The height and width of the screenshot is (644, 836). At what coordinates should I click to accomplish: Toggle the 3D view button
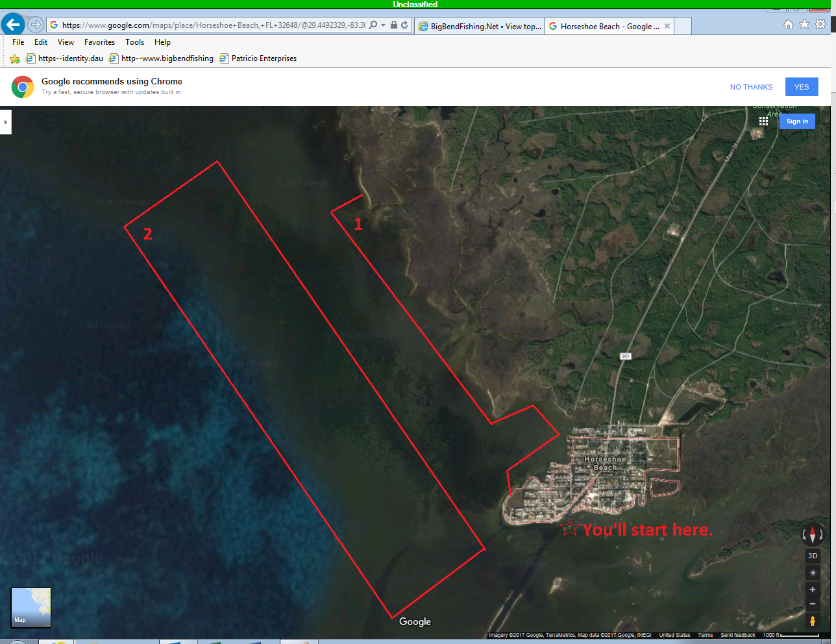(813, 556)
